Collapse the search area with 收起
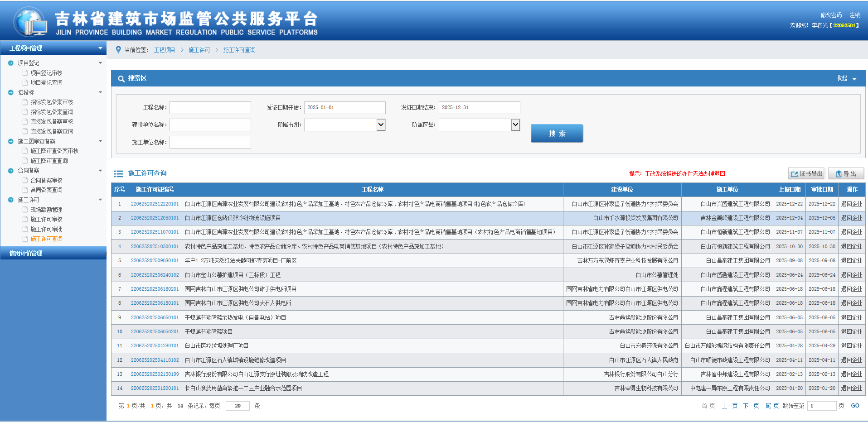The image size is (868, 422). (846, 78)
